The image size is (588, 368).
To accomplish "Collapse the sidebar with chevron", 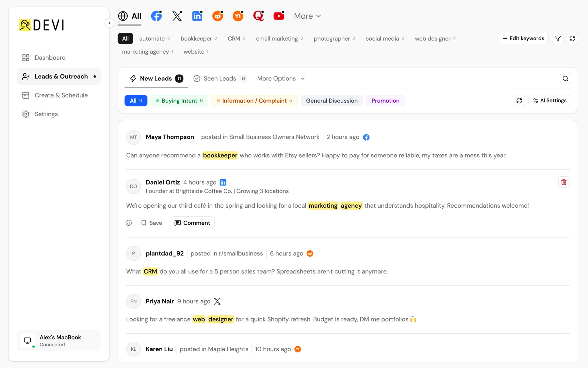I will click(x=109, y=23).
